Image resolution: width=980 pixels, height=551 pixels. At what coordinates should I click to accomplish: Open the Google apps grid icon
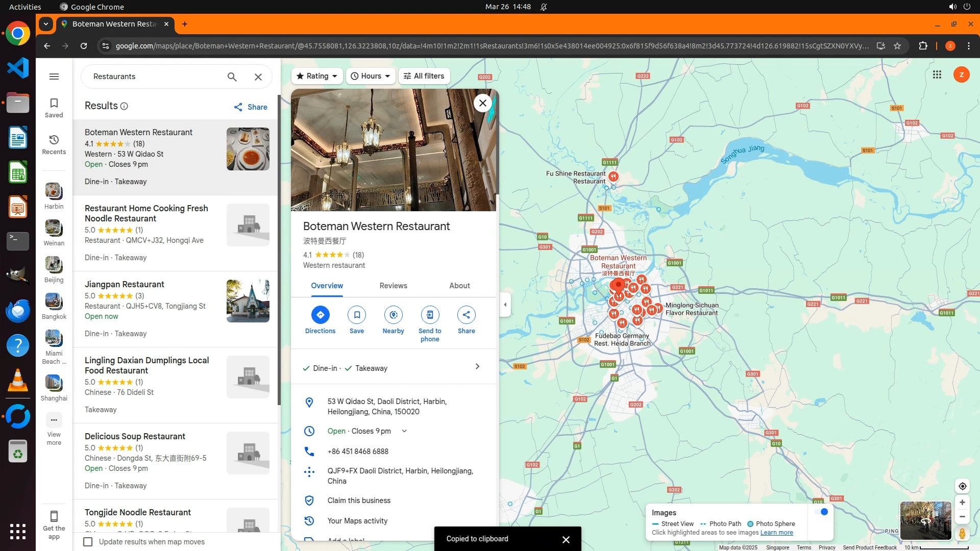pyautogui.click(x=937, y=75)
